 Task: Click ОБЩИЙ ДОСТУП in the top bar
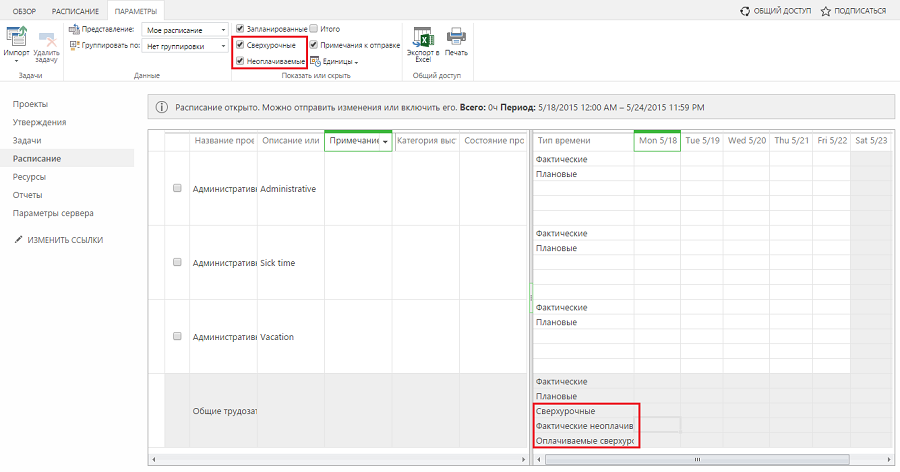point(782,11)
